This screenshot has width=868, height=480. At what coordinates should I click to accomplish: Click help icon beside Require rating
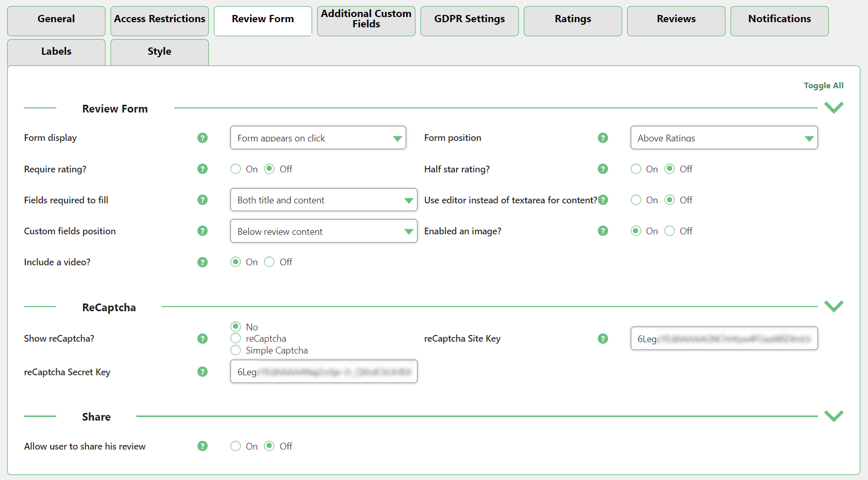[203, 169]
